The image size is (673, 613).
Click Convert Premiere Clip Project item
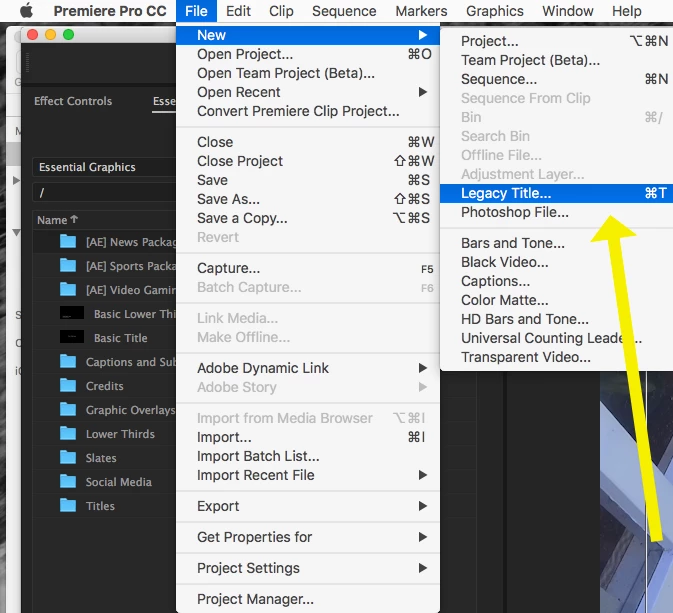[308, 111]
